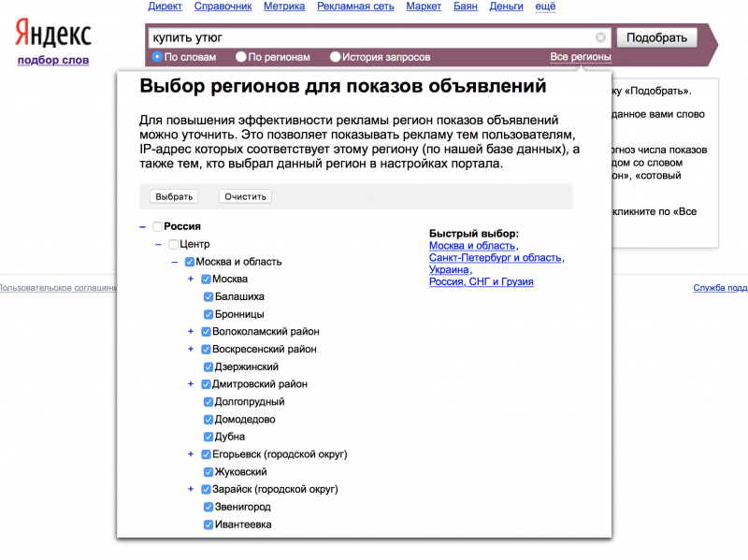Open the Деньги service link

[x=506, y=7]
